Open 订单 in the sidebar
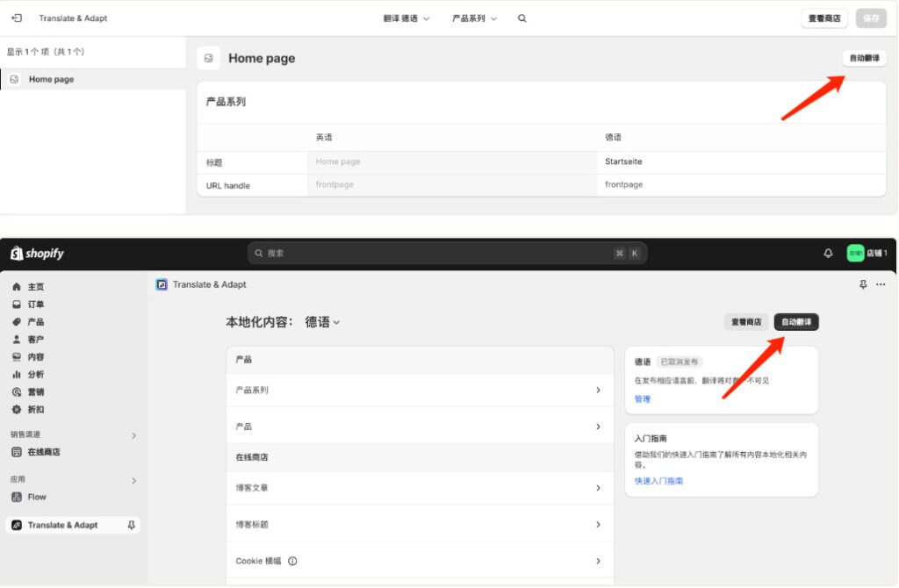Viewport: 899px width, 588px height. [35, 305]
